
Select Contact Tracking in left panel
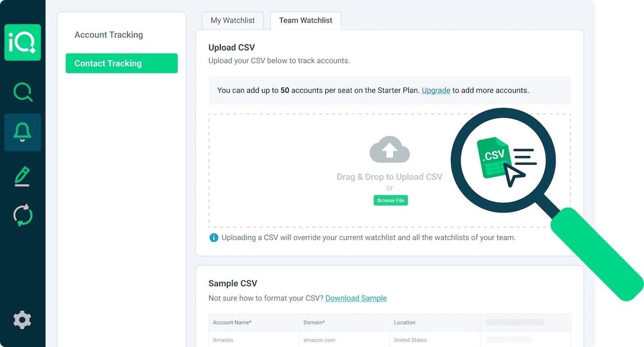coord(121,63)
